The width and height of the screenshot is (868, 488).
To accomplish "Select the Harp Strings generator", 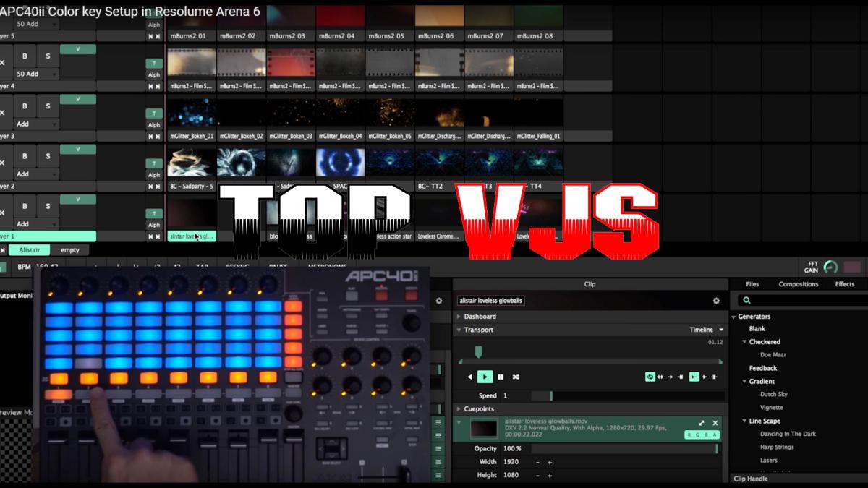I will (777, 447).
